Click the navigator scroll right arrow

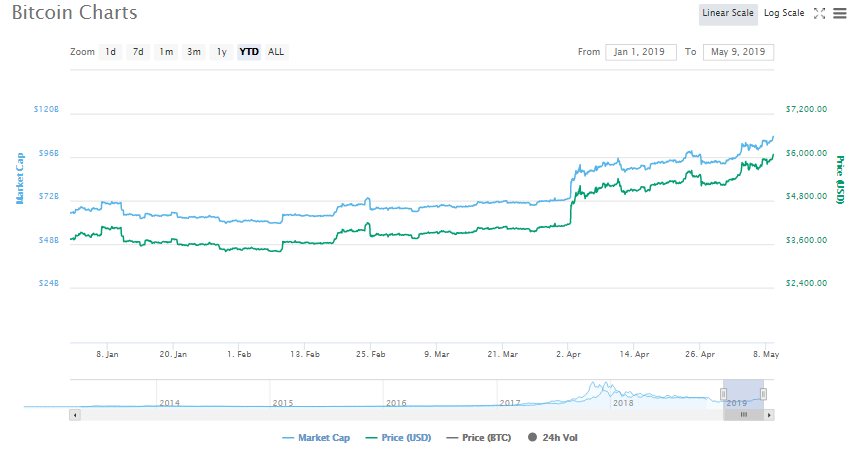770,414
